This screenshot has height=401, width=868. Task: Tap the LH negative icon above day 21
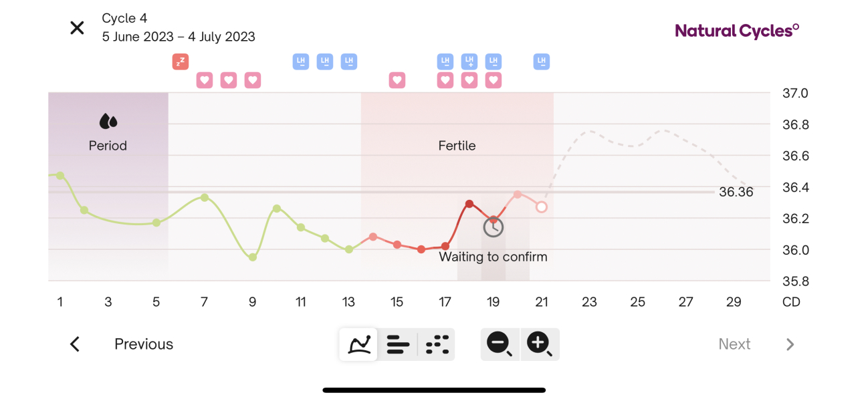[x=542, y=62]
